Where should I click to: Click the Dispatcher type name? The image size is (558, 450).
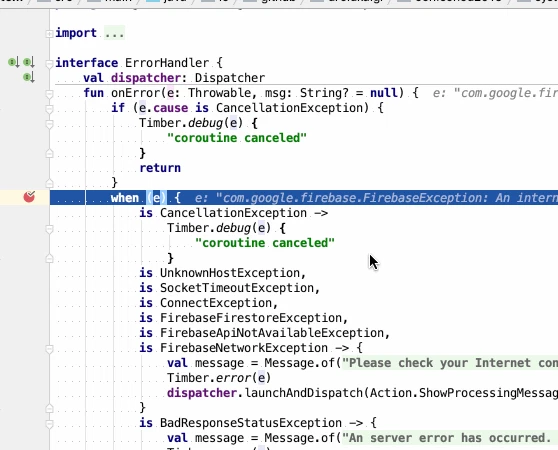pos(230,78)
